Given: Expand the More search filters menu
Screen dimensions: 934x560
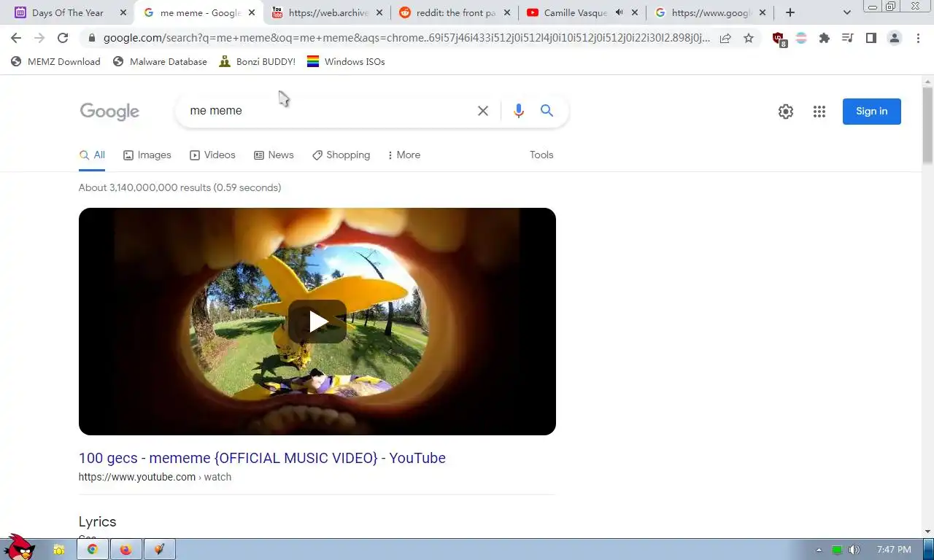Looking at the screenshot, I should (404, 155).
